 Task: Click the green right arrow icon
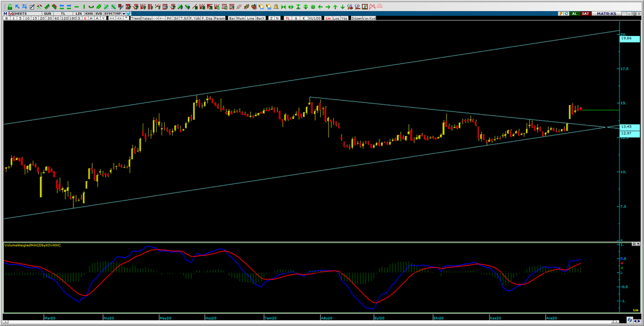(x=328, y=7)
